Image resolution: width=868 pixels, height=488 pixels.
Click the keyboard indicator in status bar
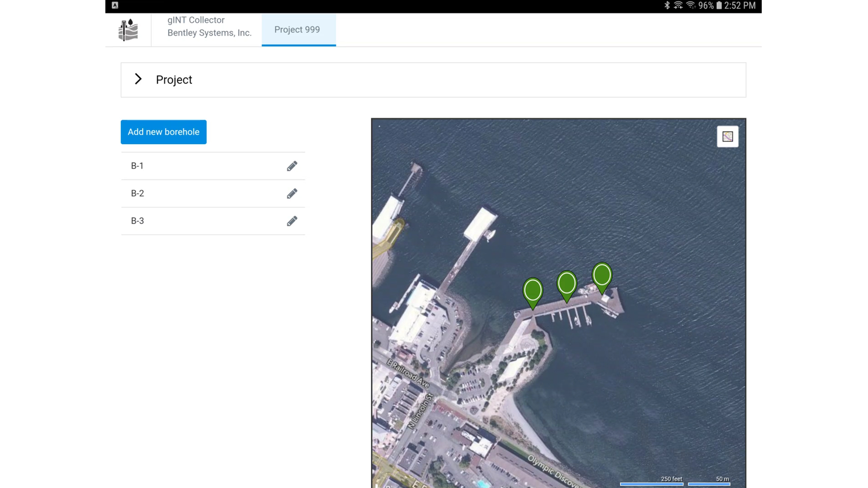(115, 5)
